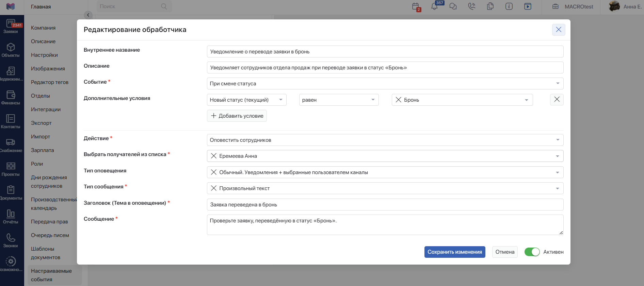644x286 pixels.
Task: Open the Заявки sidebar section
Action: (11, 27)
